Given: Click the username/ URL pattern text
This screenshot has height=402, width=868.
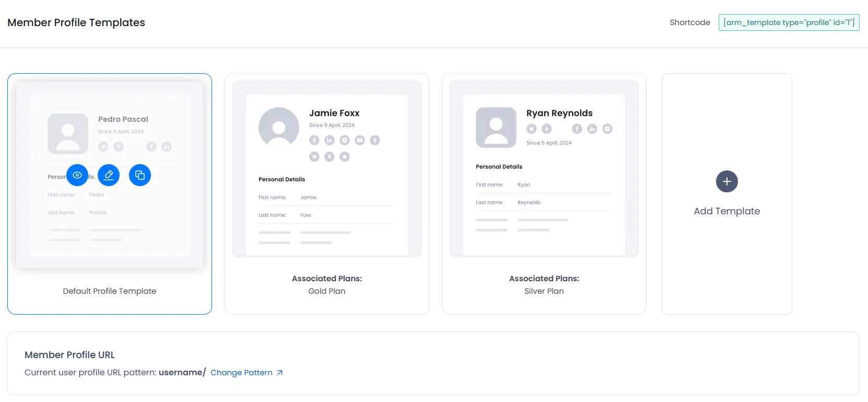Looking at the screenshot, I should 182,373.
